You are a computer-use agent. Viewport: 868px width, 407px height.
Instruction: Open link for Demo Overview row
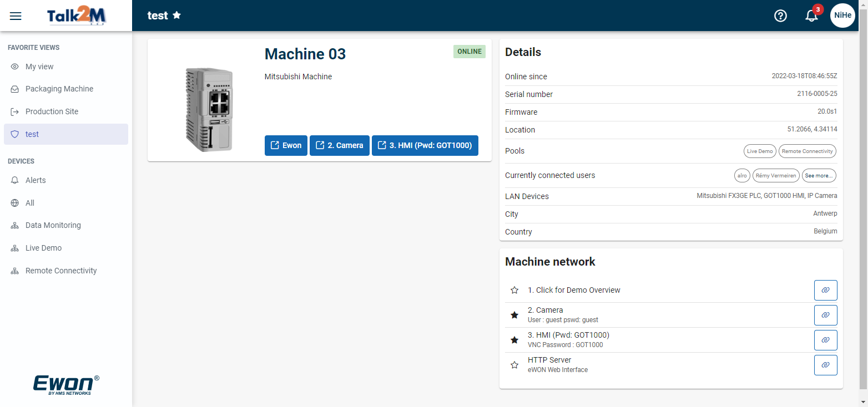click(x=825, y=290)
